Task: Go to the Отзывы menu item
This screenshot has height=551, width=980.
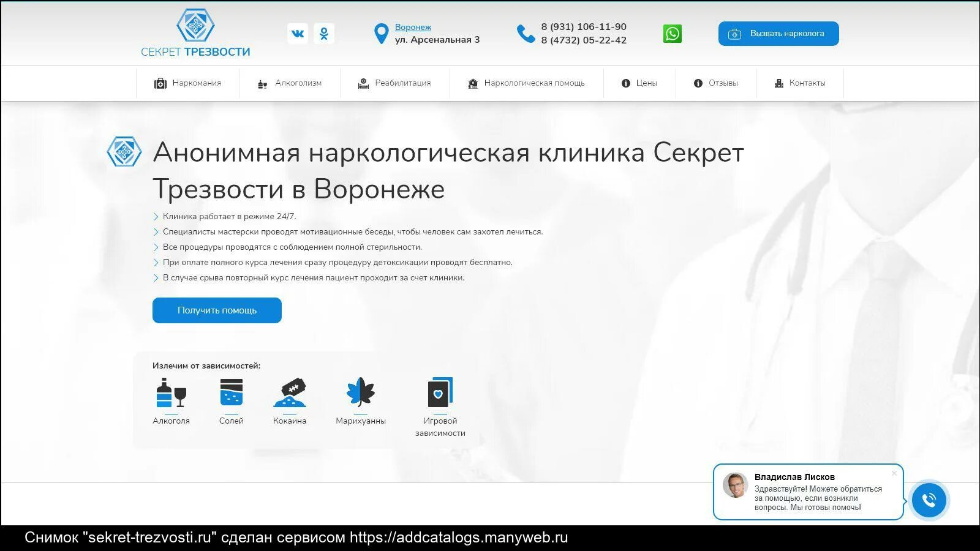Action: click(x=716, y=83)
